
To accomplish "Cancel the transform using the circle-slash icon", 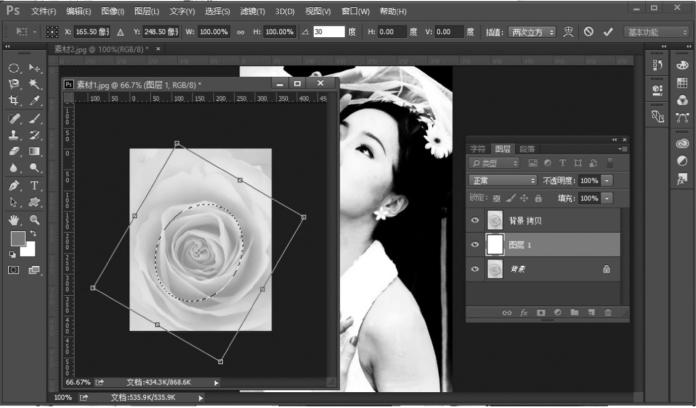I will point(588,31).
